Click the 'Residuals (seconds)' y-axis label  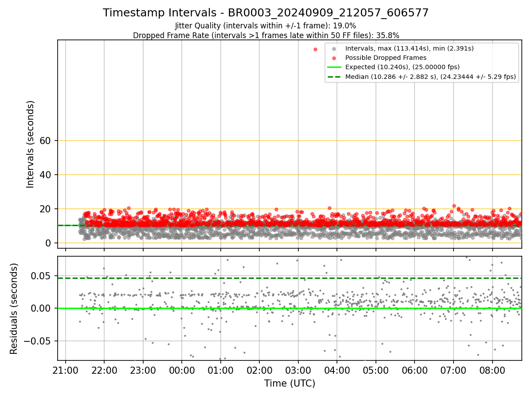tap(14, 309)
